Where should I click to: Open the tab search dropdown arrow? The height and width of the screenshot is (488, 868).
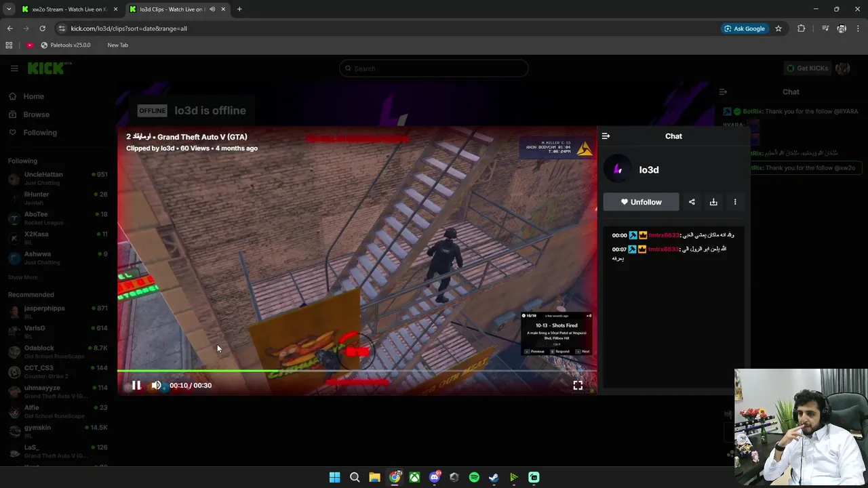click(9, 9)
